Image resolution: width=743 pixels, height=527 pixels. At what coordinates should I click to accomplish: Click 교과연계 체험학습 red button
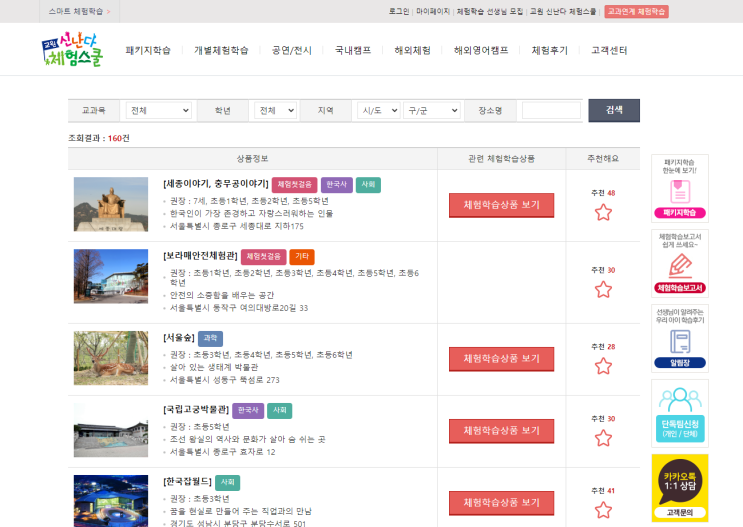(x=636, y=11)
